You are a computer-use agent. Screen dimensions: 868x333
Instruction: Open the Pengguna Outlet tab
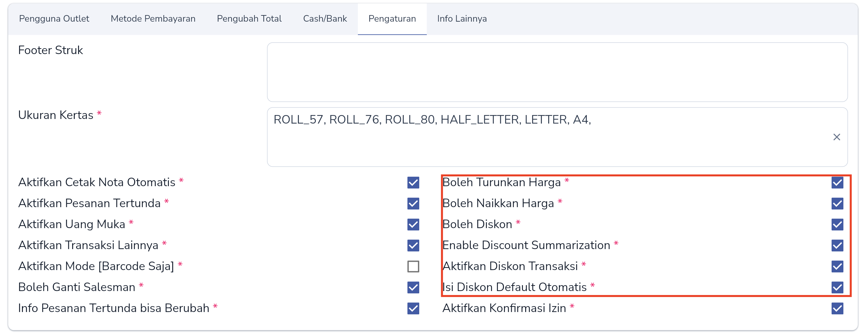[x=54, y=19]
